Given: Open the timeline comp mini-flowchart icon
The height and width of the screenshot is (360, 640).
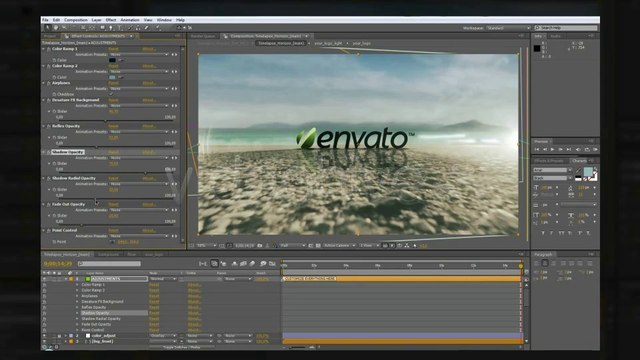Looking at the screenshot, I should tap(203, 264).
